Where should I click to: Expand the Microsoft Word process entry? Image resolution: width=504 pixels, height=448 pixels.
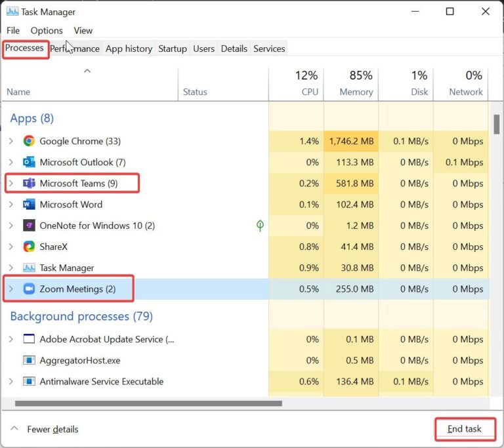[11, 205]
